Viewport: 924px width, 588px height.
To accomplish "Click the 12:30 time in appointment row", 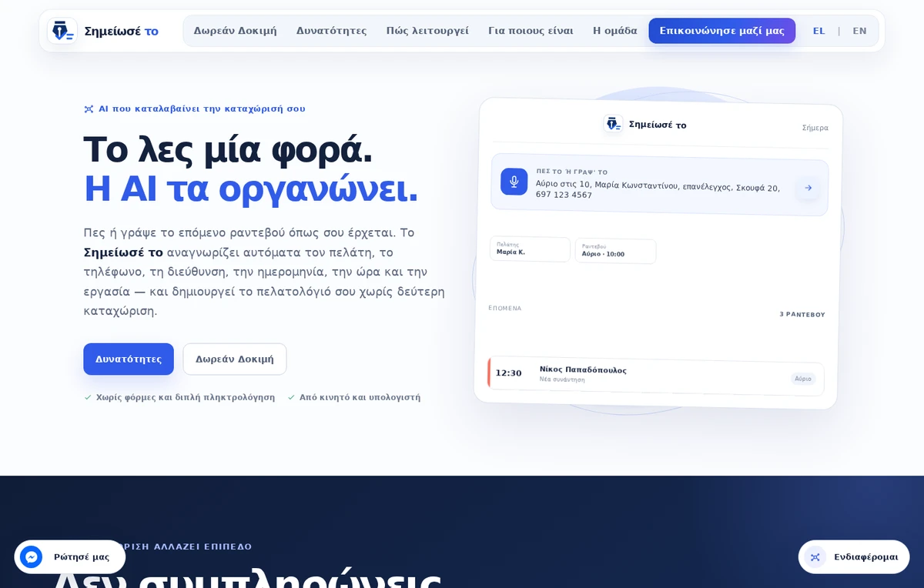I will pyautogui.click(x=508, y=373).
